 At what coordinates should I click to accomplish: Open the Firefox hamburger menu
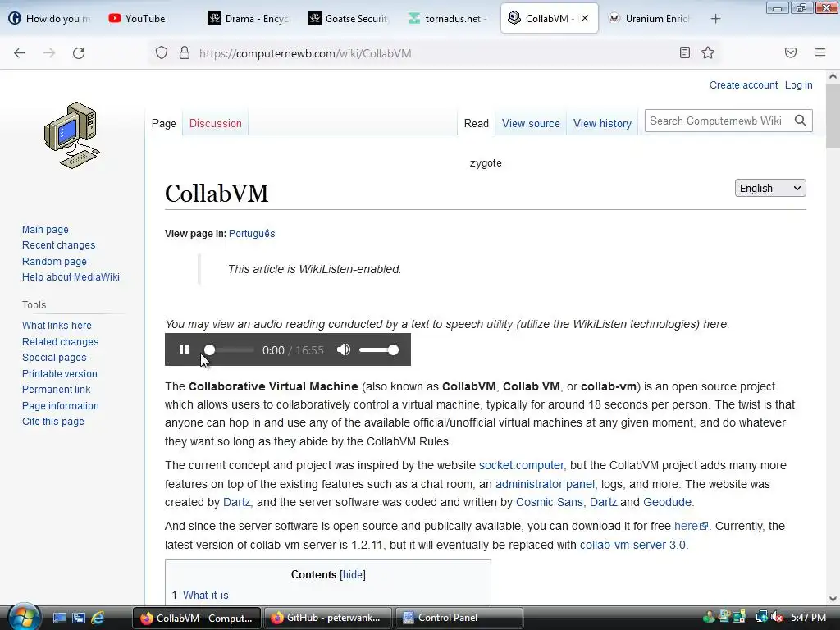(x=820, y=52)
